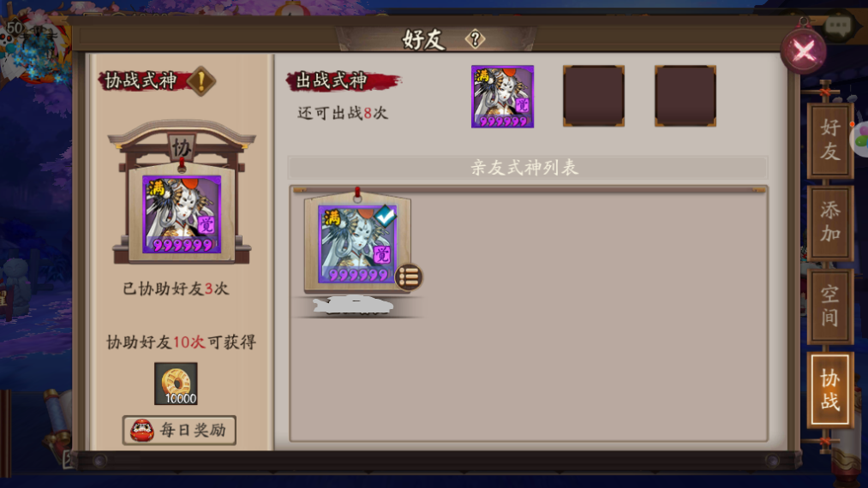Close the 好友 panel with the X button
Image resolution: width=868 pixels, height=488 pixels.
803,52
